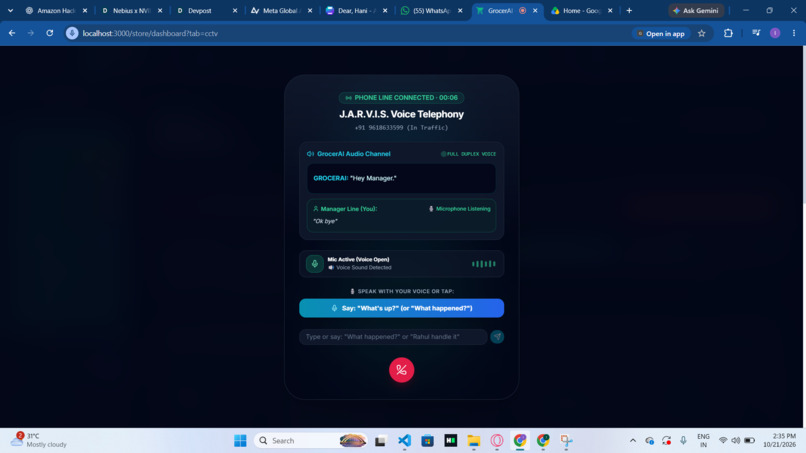Click the "Ok bye" manager transcript text

[x=325, y=221]
